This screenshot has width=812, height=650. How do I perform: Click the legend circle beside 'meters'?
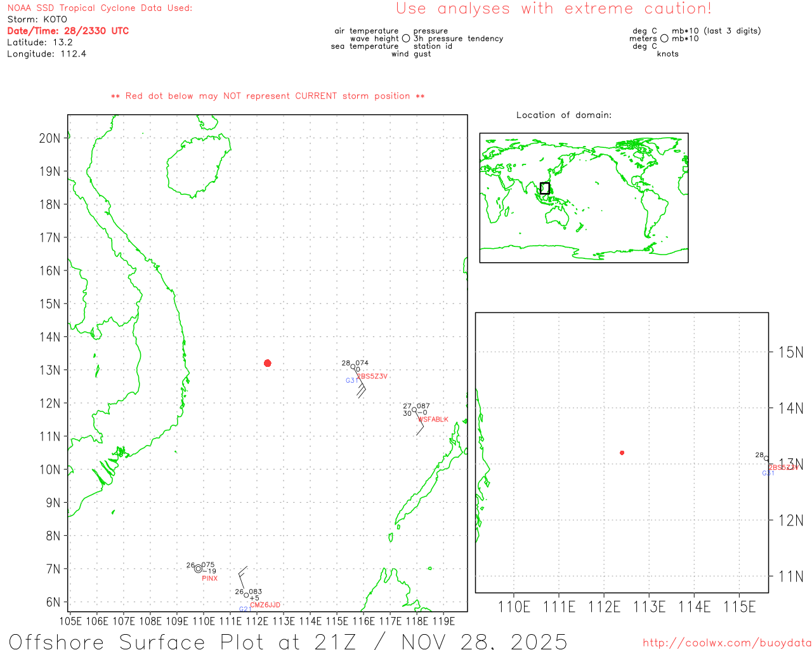click(664, 39)
